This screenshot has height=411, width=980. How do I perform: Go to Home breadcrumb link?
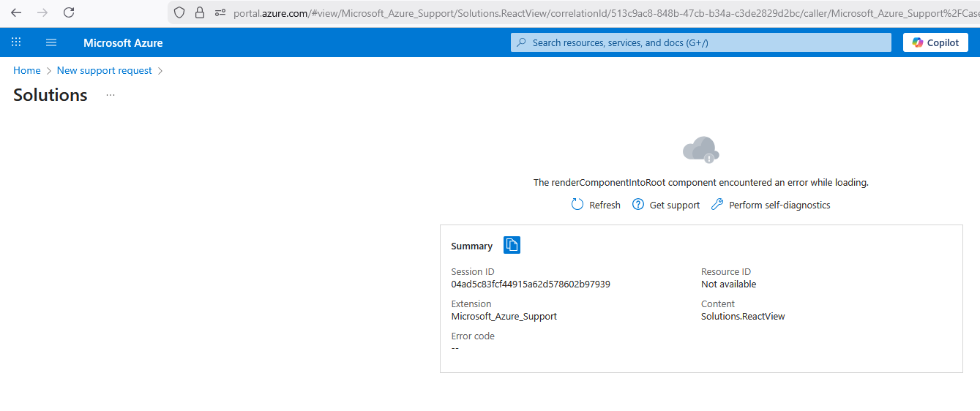(x=27, y=70)
